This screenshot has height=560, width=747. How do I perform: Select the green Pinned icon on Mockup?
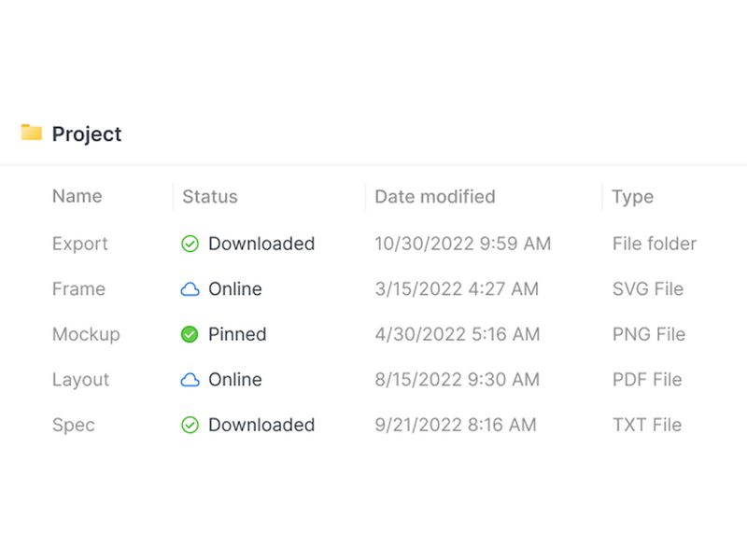pyautogui.click(x=190, y=334)
